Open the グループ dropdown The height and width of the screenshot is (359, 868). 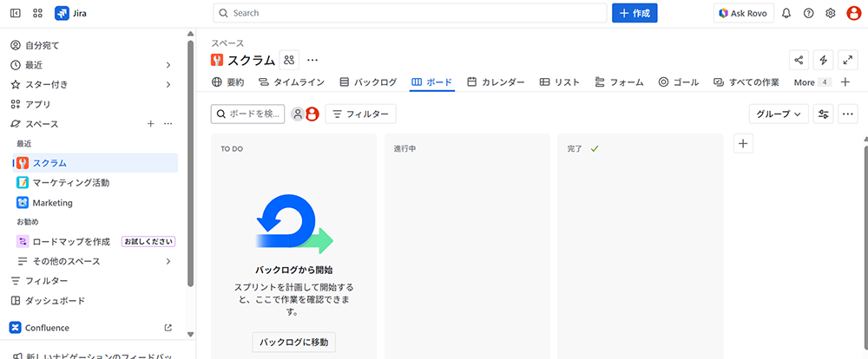click(779, 114)
